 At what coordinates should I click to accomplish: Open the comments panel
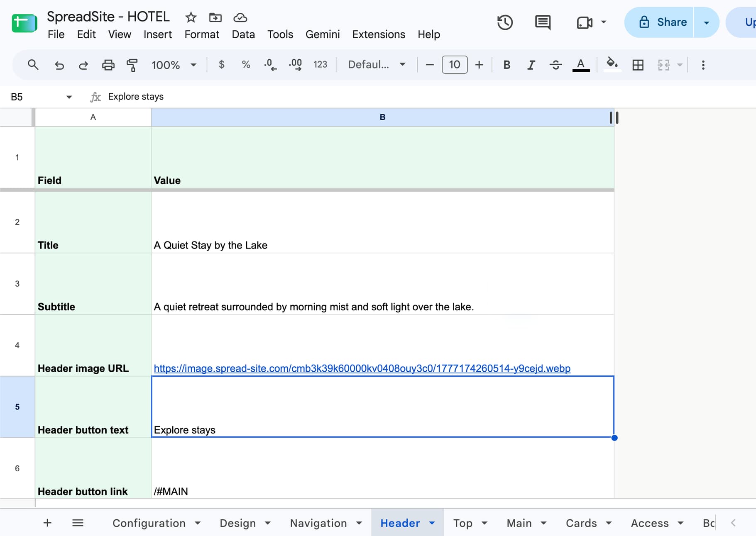543,22
